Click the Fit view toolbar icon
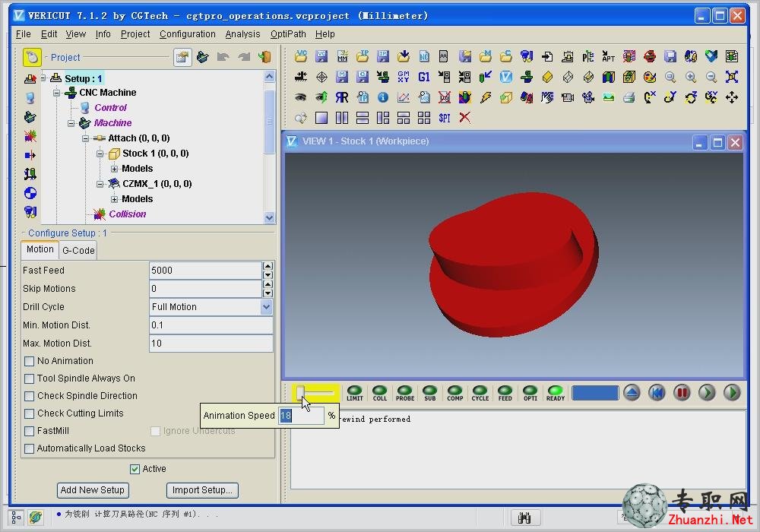This screenshot has width=760, height=532. tap(731, 77)
